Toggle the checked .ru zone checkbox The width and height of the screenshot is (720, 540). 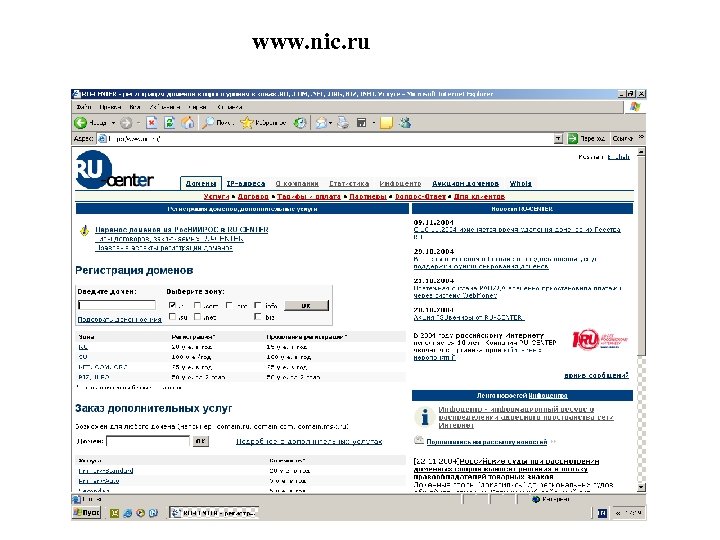tap(172, 305)
